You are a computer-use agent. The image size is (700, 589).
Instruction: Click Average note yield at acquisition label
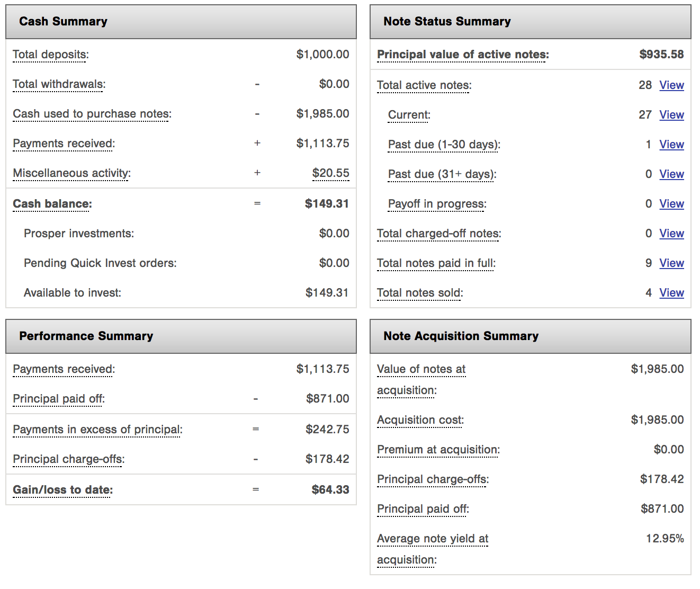tap(433, 549)
